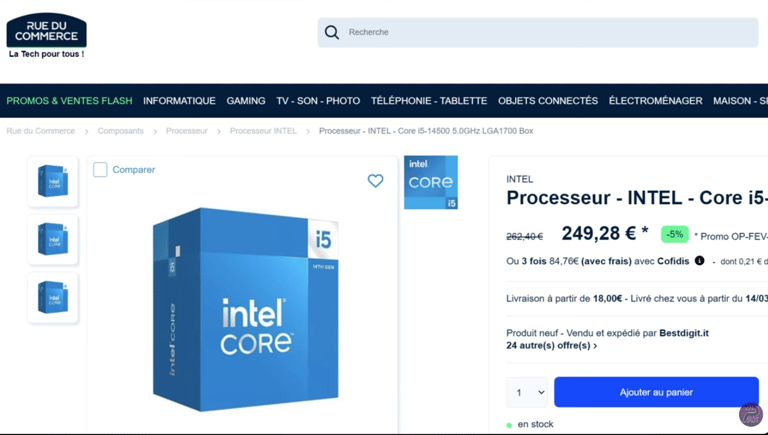Open the Gaming menu

(x=246, y=101)
